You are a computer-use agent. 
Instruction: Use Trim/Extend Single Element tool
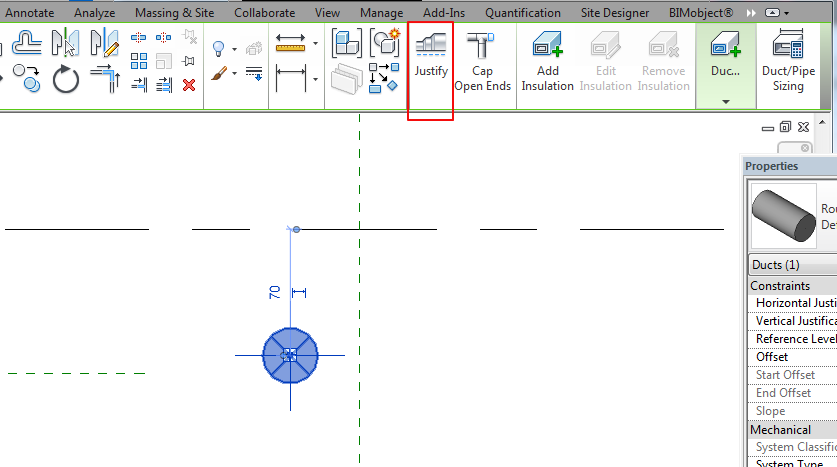tap(139, 84)
